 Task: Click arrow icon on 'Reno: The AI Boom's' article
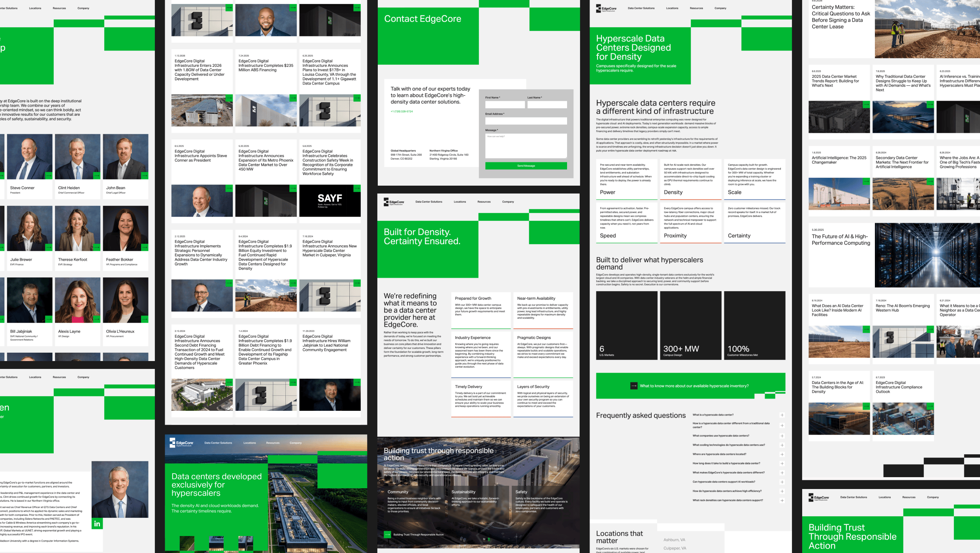(931, 329)
